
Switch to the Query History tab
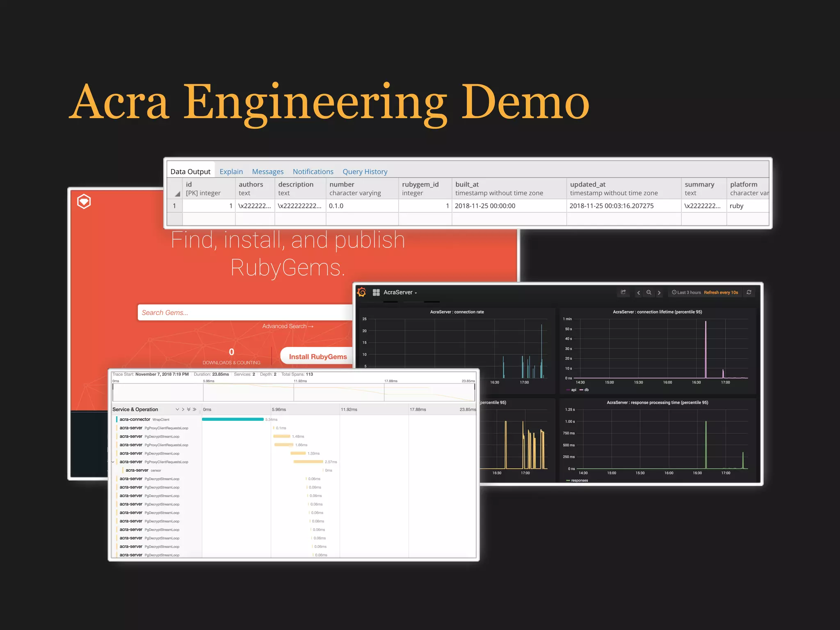pos(365,171)
